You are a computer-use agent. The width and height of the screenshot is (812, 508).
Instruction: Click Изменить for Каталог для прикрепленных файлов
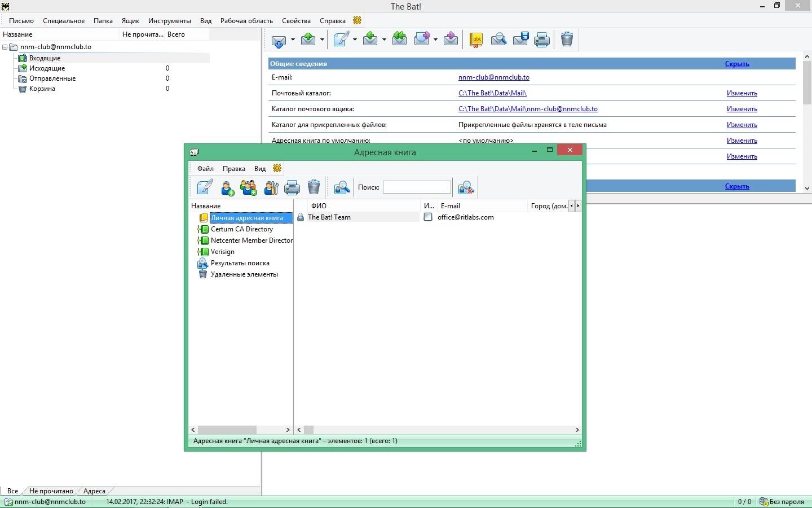pyautogui.click(x=742, y=125)
